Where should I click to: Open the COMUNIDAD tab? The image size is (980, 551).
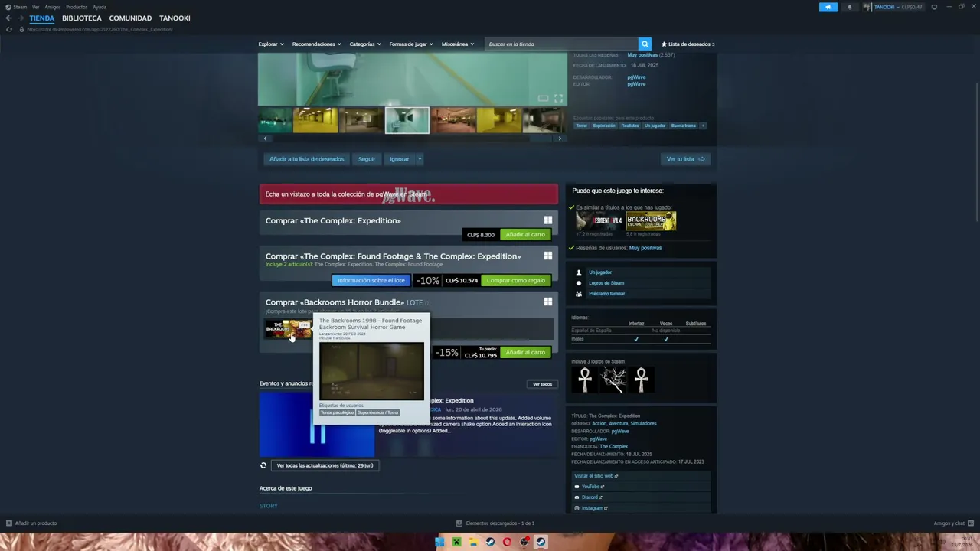tap(130, 18)
